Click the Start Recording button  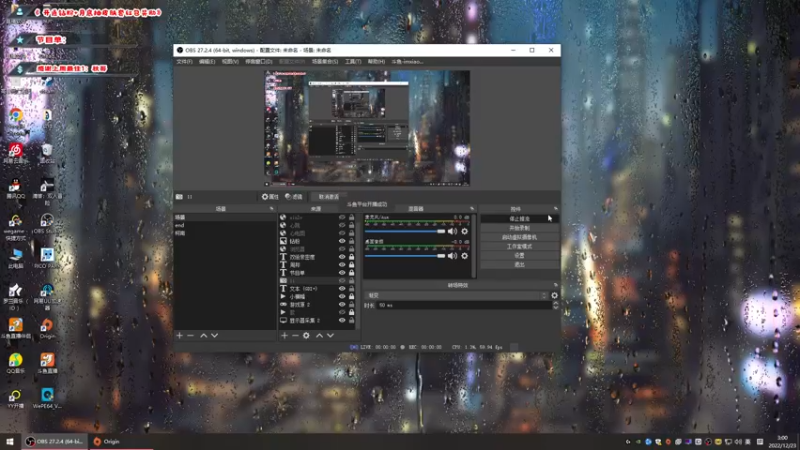[519, 228]
